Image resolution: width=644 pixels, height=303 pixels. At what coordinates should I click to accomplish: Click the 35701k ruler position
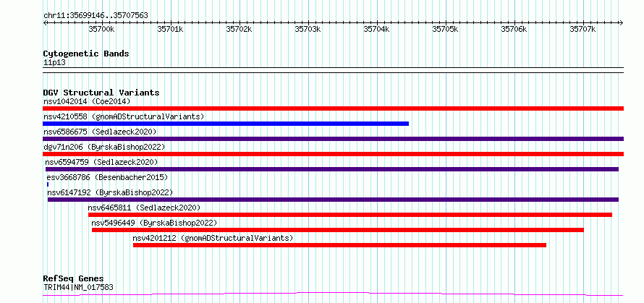pyautogui.click(x=170, y=29)
